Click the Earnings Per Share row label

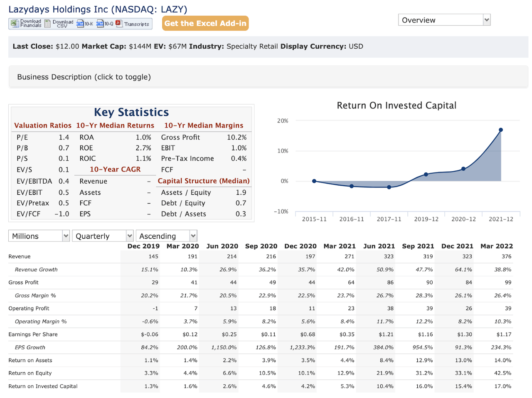click(x=33, y=334)
